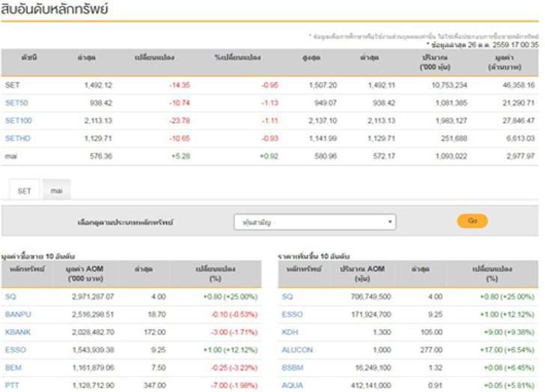Click the orange Go button
The image size is (545, 392).
pyautogui.click(x=472, y=221)
